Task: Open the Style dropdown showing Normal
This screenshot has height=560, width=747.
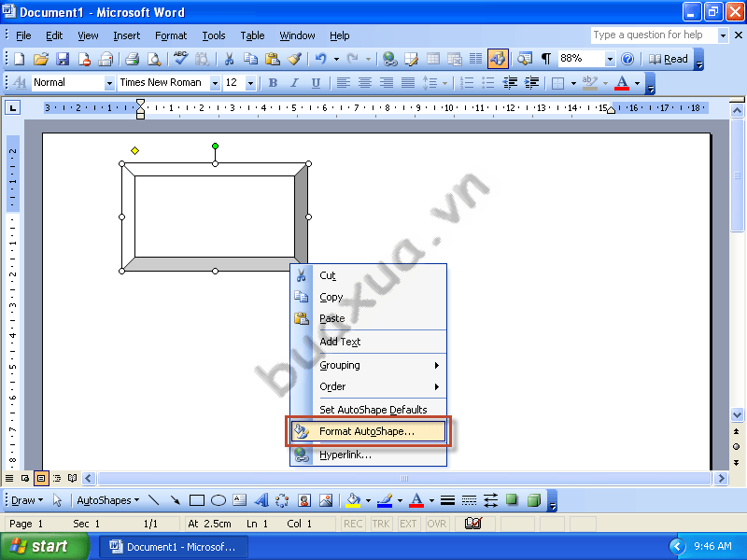Action: 109,83
